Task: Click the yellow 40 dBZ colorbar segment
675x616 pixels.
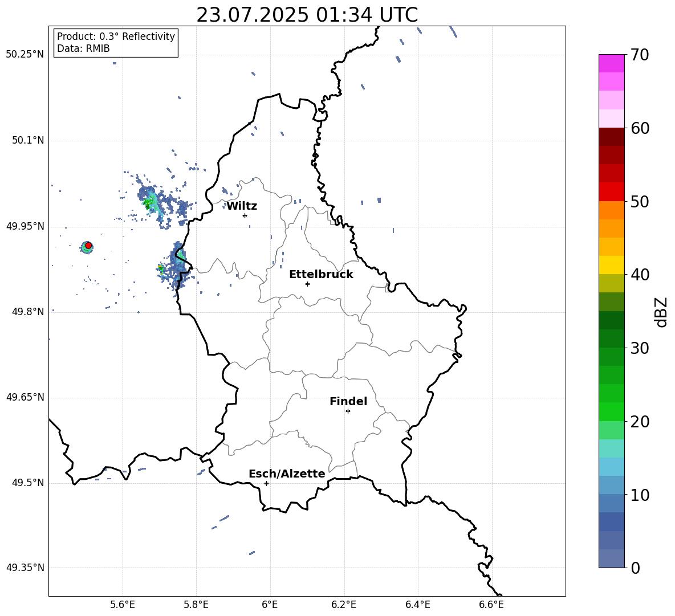Action: coord(611,265)
